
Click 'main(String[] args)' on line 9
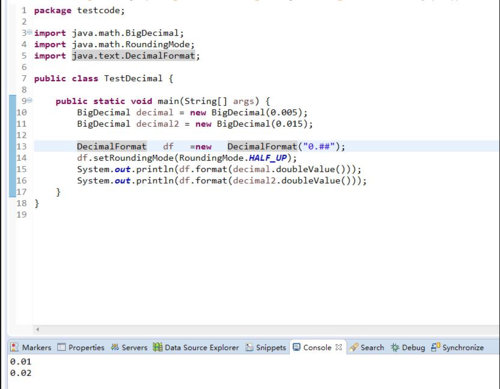pos(208,101)
